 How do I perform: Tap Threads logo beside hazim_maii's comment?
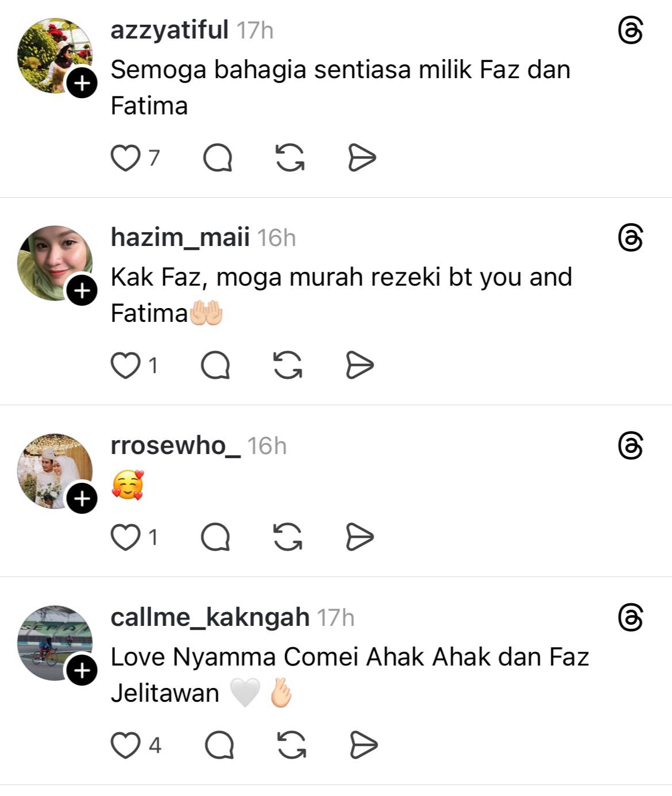630,238
